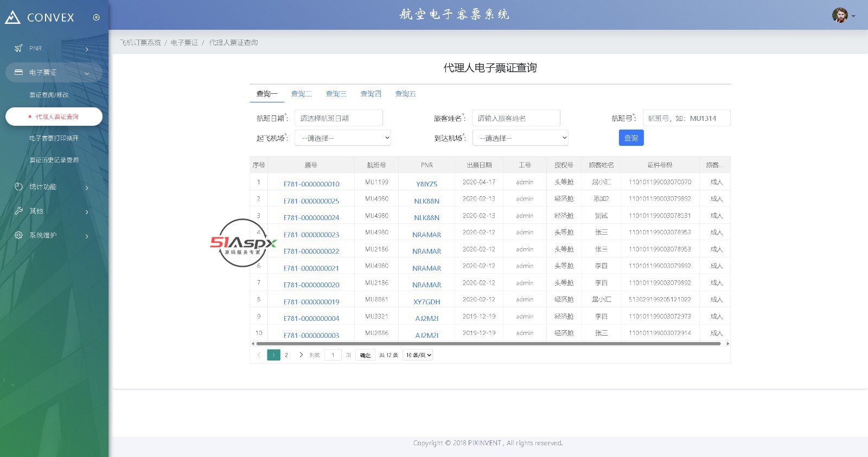Viewport: 868px width, 457px height.
Task: Click the 电子票证 card icon
Action: coord(18,72)
